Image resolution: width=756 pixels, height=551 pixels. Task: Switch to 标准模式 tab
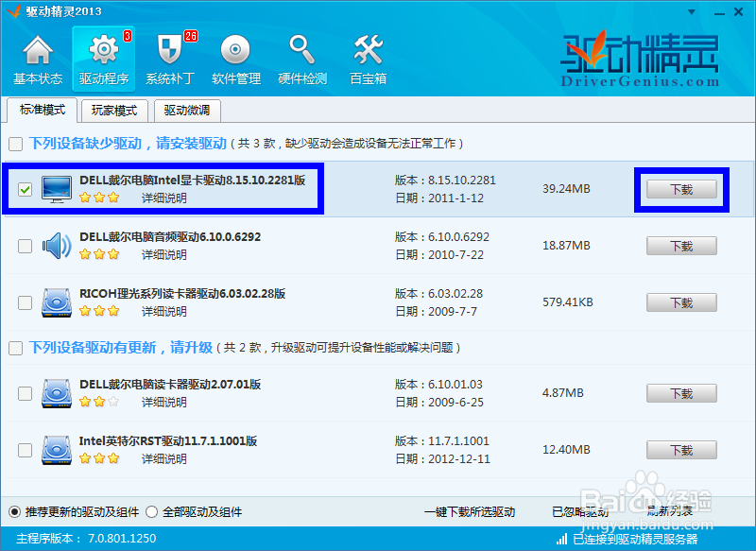(x=43, y=110)
